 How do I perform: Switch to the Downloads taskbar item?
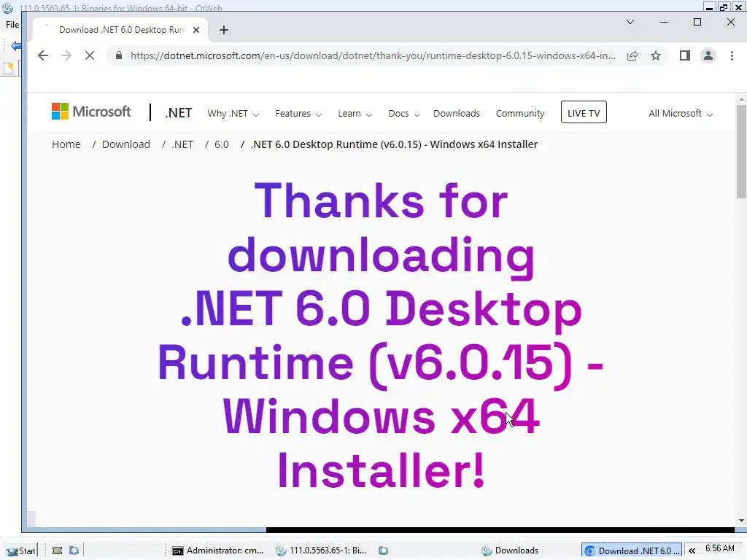tap(510, 551)
